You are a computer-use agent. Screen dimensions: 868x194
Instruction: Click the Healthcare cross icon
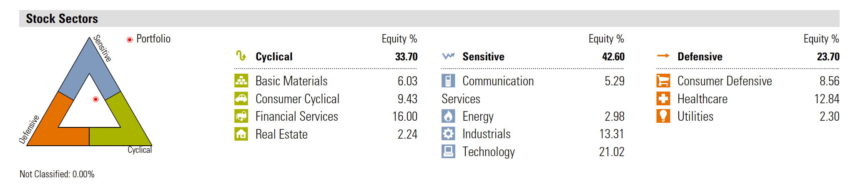[x=663, y=99]
